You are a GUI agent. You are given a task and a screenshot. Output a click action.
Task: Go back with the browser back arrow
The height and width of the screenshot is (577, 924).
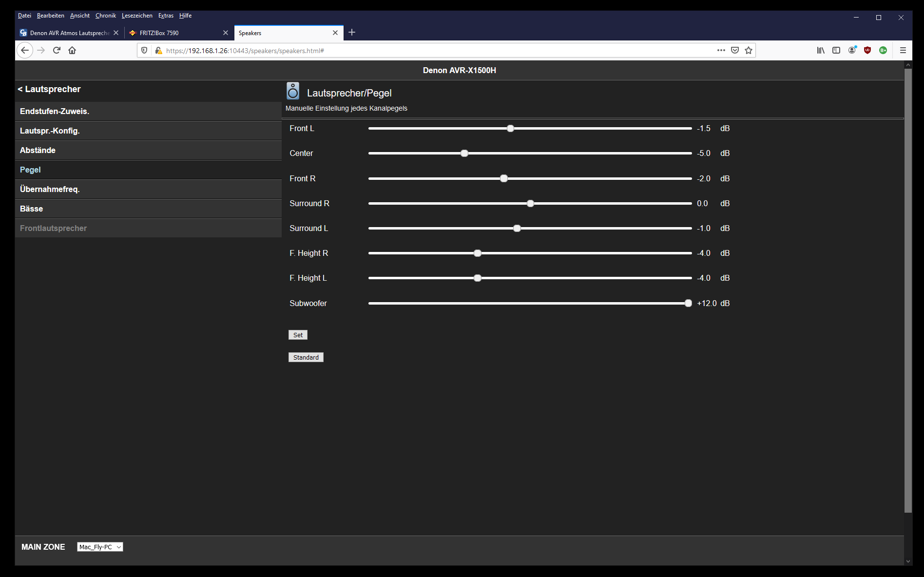[25, 50]
